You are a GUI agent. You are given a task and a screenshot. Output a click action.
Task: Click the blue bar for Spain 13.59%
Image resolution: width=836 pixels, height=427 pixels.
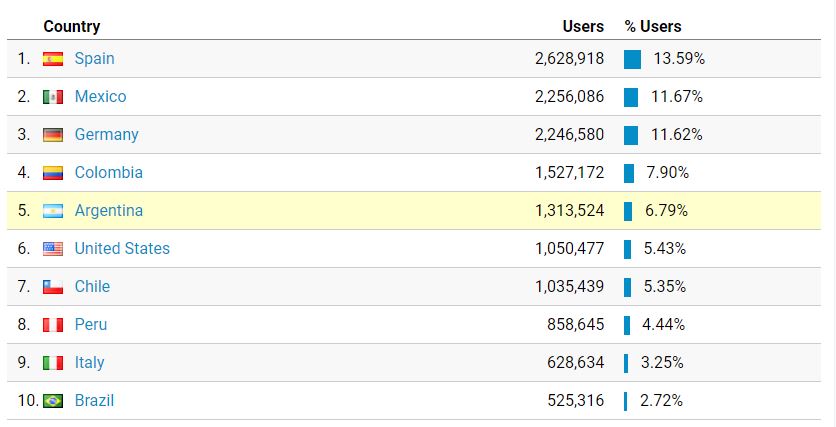pos(632,59)
